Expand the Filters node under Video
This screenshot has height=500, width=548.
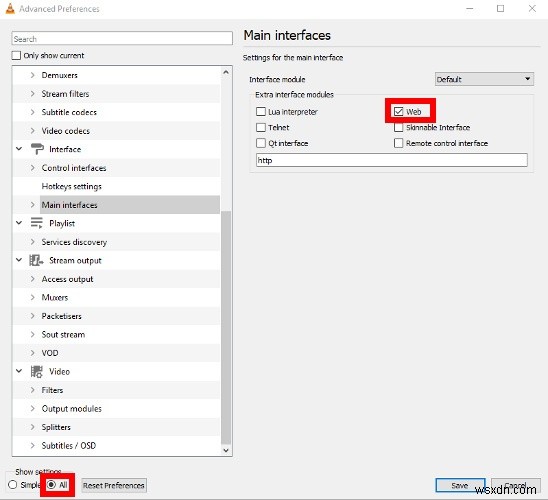[33, 390]
